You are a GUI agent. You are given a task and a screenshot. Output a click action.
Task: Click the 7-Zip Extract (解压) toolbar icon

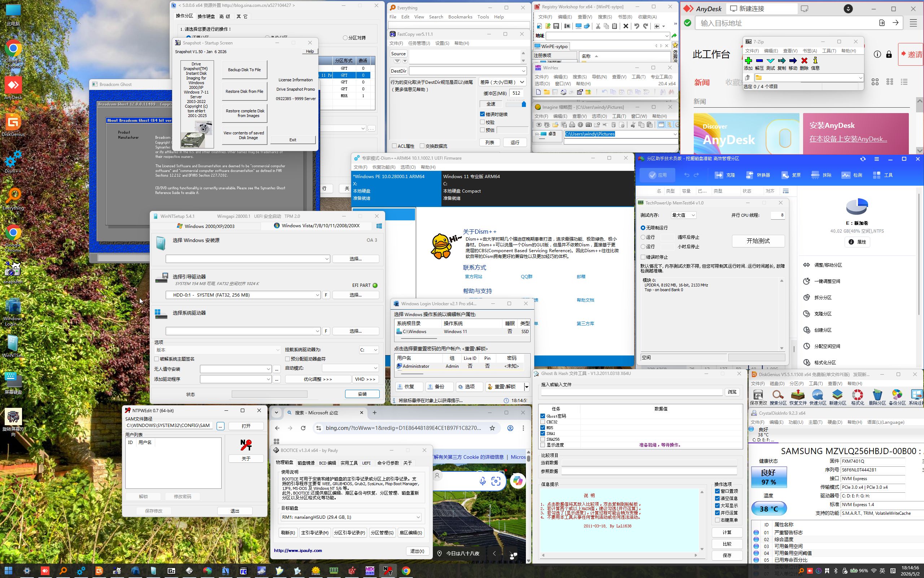point(759,60)
